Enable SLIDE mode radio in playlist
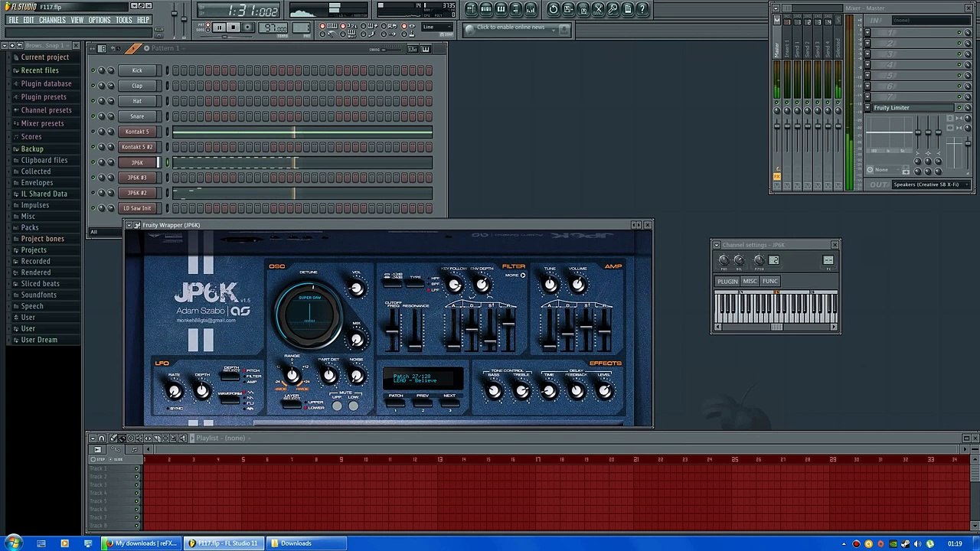 pyautogui.click(x=110, y=459)
